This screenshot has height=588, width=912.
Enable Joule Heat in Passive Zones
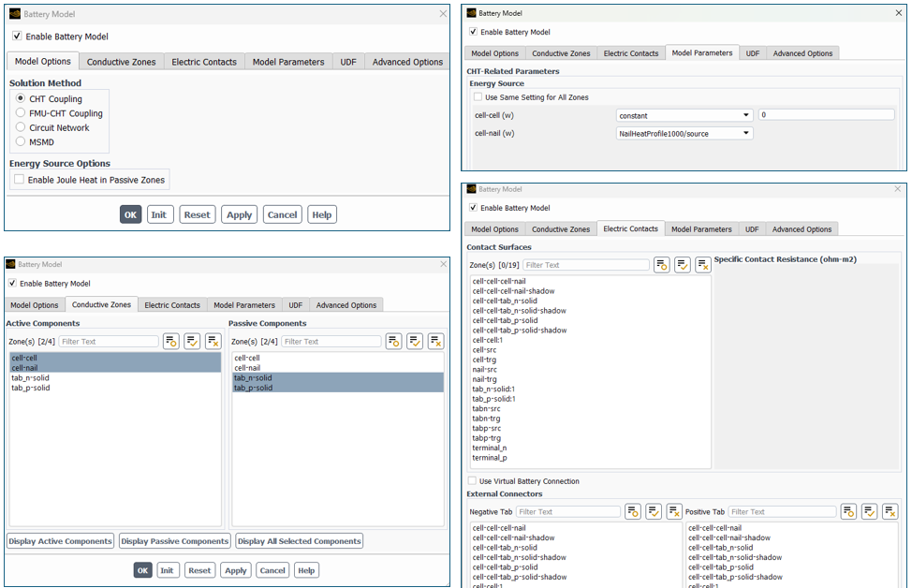click(19, 180)
